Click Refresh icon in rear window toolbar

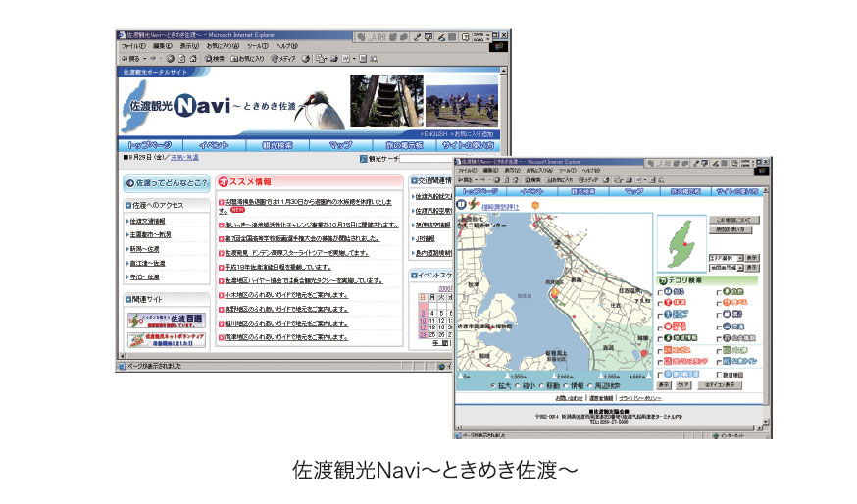pyautogui.click(x=181, y=59)
